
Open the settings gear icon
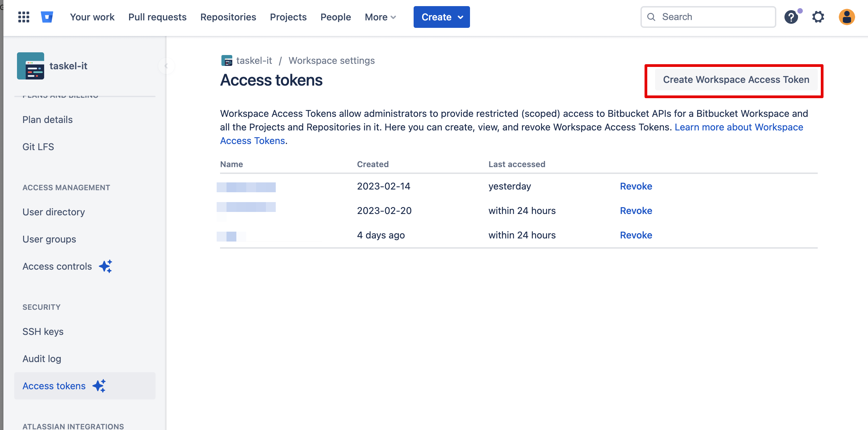[x=818, y=17]
